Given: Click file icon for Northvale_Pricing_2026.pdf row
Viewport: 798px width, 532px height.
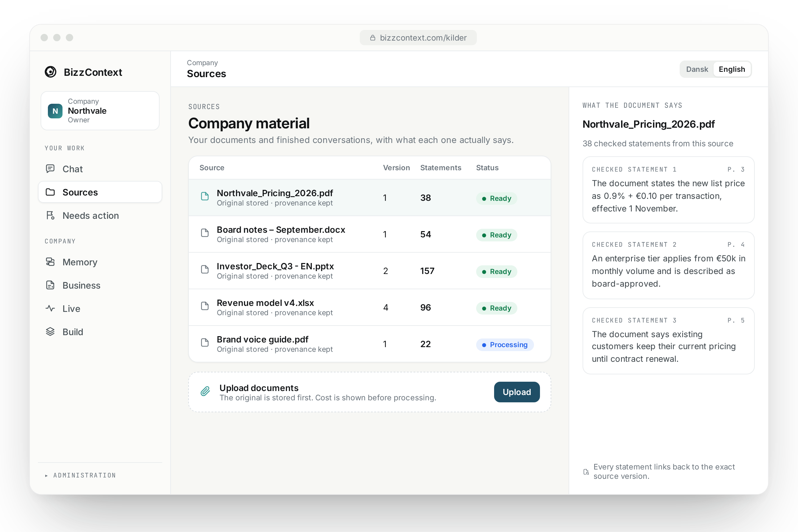Looking at the screenshot, I should click(x=205, y=196).
